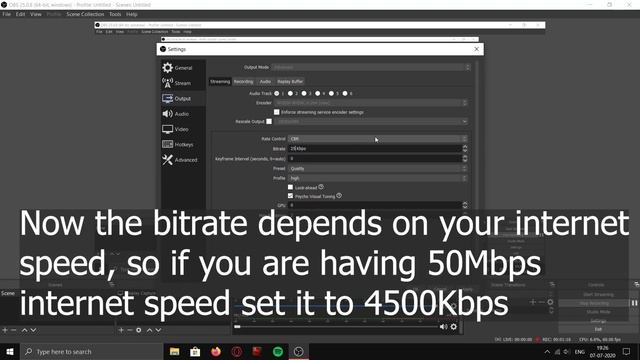Open the Rescale Output resolution dropdown
The height and width of the screenshot is (360, 640).
[371, 122]
